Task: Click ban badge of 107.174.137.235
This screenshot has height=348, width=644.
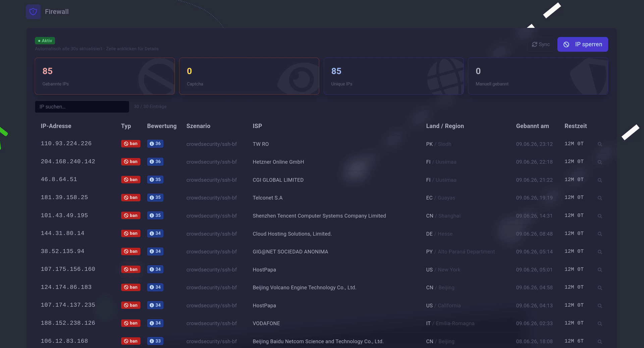Action: (131, 305)
